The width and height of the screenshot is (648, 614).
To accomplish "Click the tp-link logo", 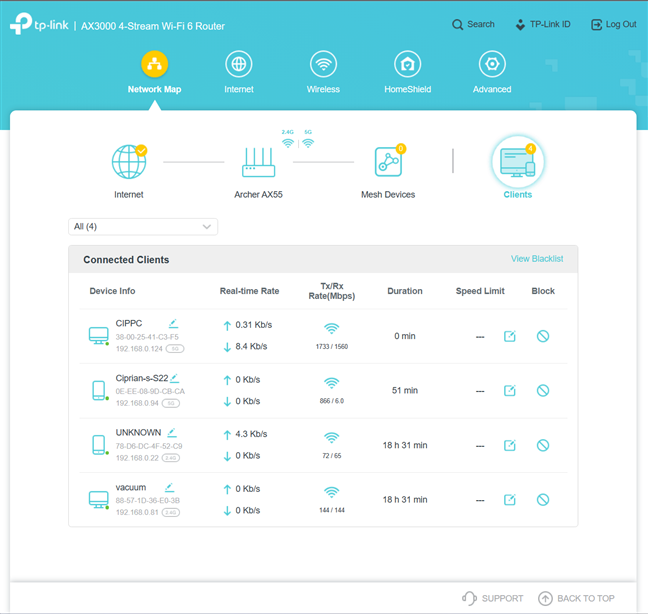I will pos(39,24).
